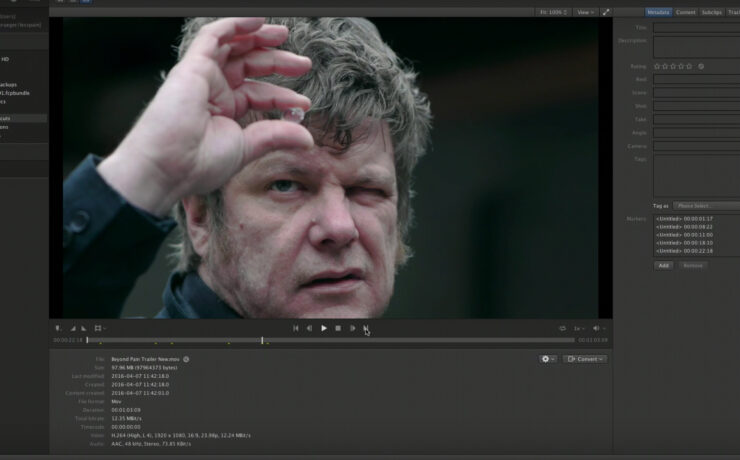The image size is (740, 460).
Task: Select the marker at 00:00:22:18
Action: (x=684, y=251)
